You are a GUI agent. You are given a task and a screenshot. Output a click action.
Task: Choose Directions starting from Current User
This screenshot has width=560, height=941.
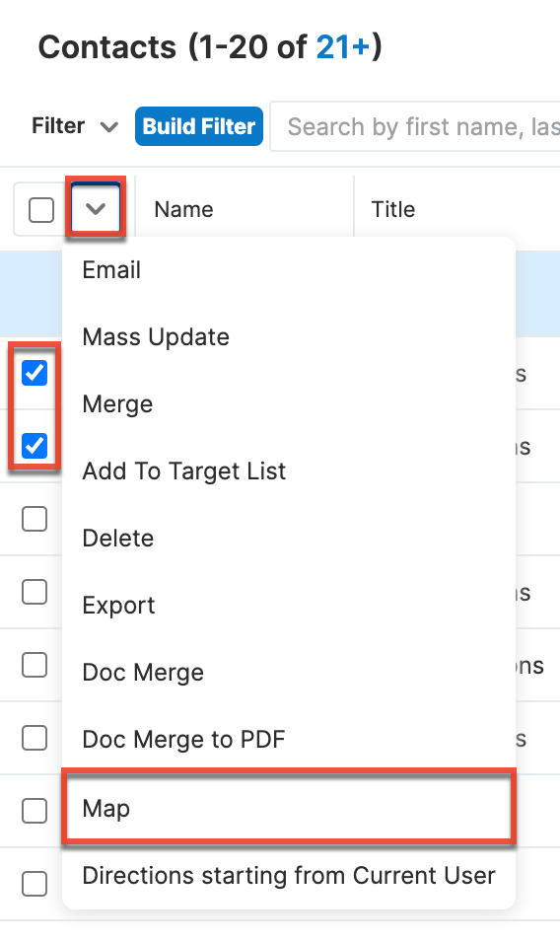289,876
